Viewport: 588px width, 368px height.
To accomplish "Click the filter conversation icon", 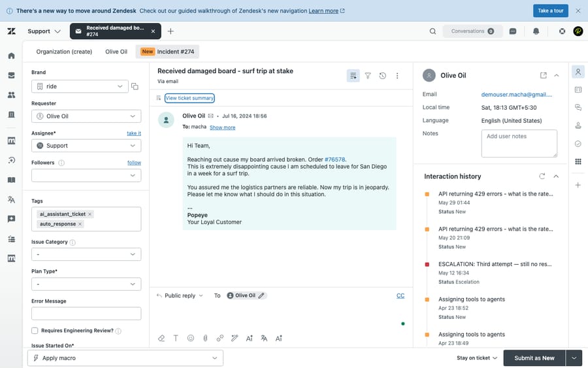I will [x=368, y=76].
